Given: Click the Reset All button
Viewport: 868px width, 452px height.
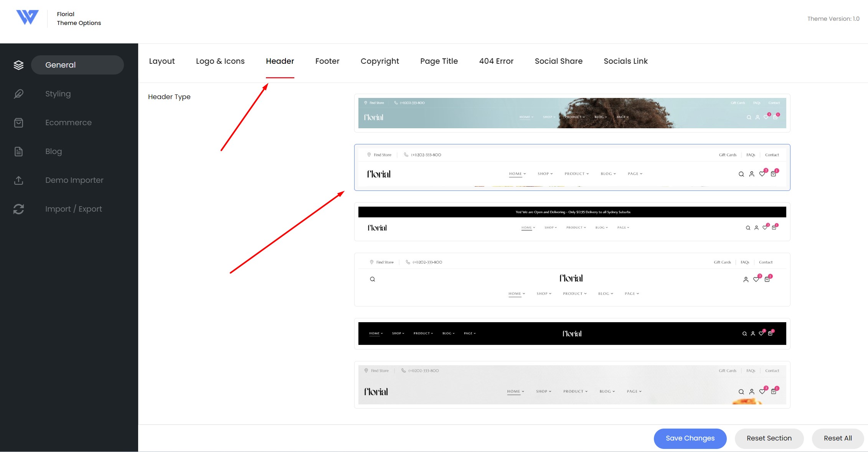Looking at the screenshot, I should 838,438.
